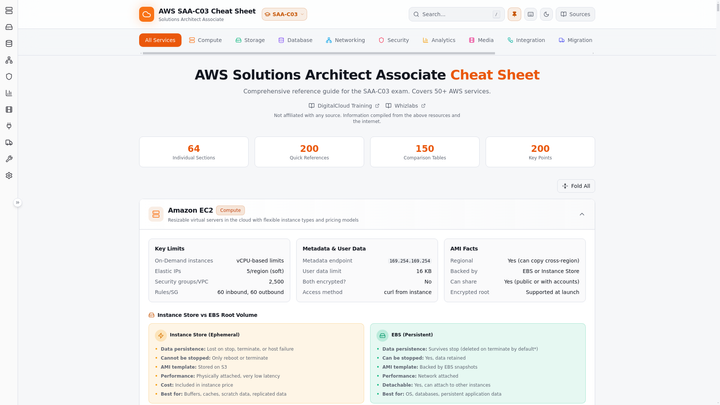Click the book icon beside Whizlabs
Screen dimensions: 720x405
coord(388,106)
